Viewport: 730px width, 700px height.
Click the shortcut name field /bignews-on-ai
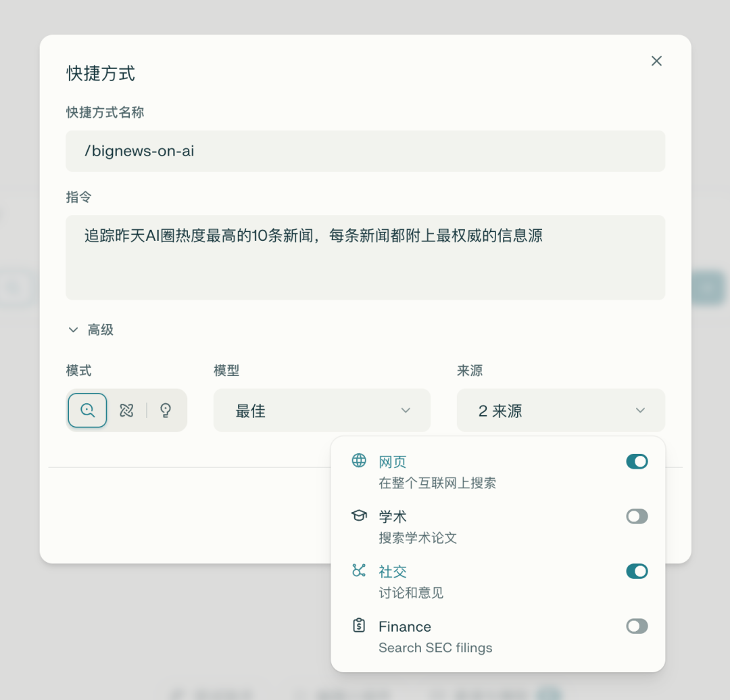(x=365, y=151)
